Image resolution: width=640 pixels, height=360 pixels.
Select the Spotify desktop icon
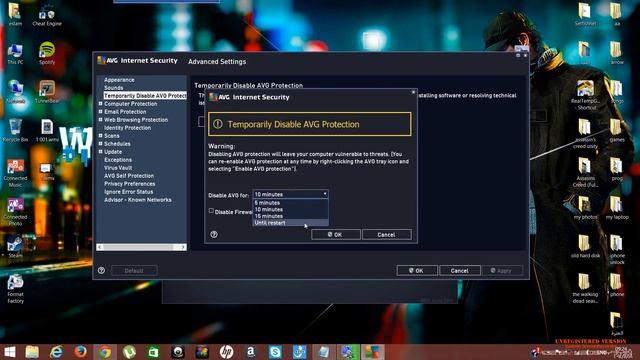(x=47, y=53)
